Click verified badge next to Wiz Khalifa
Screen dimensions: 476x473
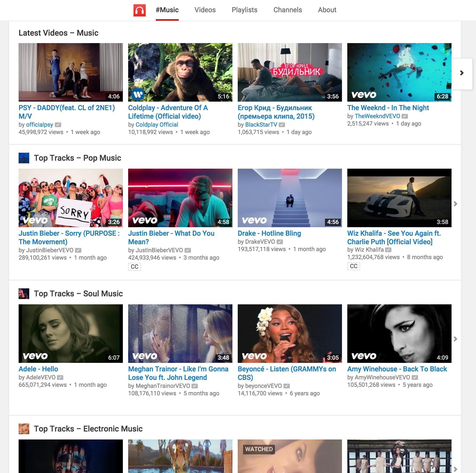(388, 250)
